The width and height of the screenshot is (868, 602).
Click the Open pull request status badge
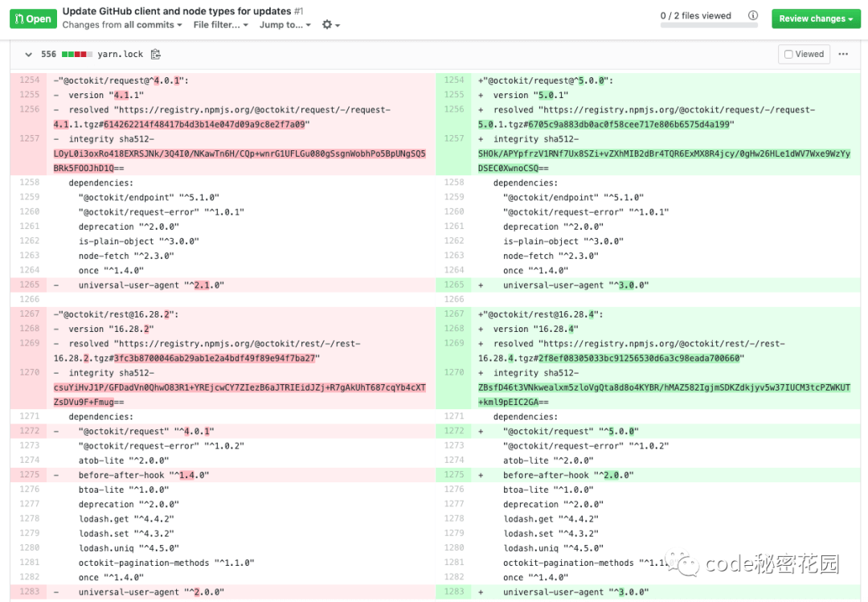(33, 18)
